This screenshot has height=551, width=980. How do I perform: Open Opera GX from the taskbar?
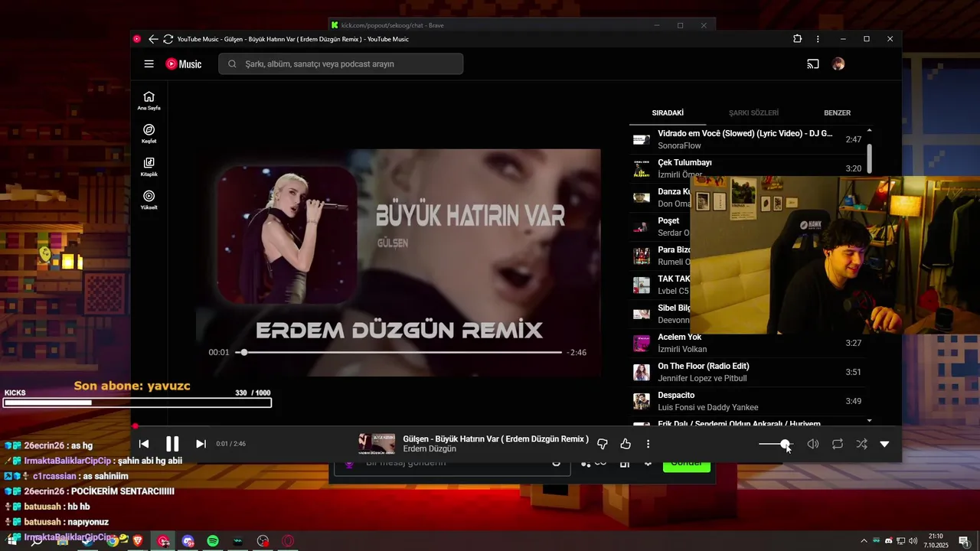289,541
